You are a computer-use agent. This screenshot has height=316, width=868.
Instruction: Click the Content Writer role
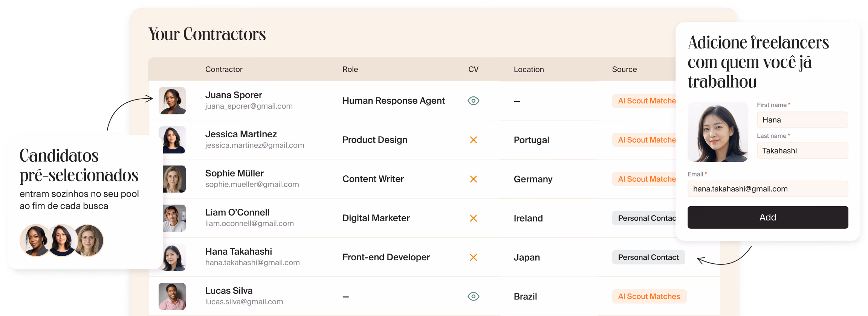tap(373, 179)
